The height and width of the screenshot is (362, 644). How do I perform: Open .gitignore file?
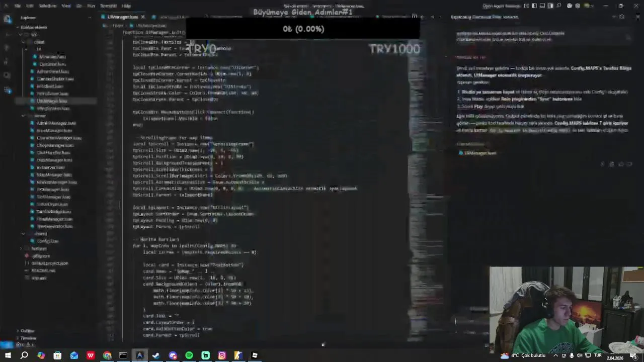click(x=41, y=256)
